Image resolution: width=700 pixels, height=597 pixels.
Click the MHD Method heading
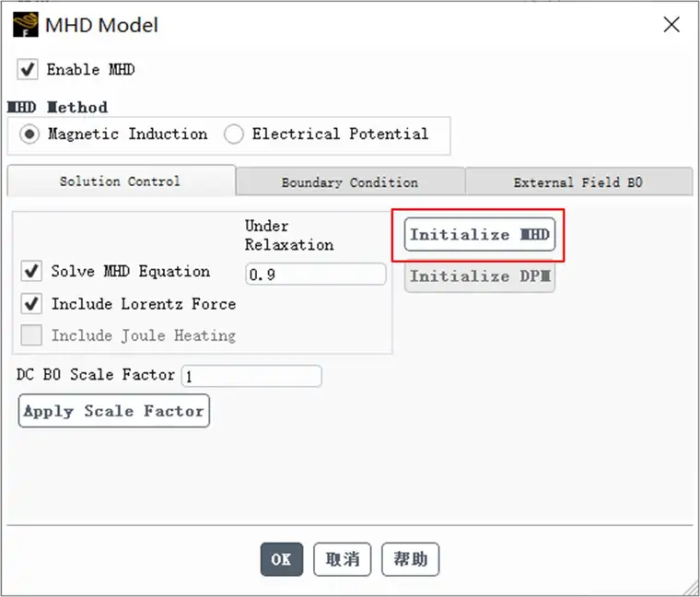tap(58, 107)
